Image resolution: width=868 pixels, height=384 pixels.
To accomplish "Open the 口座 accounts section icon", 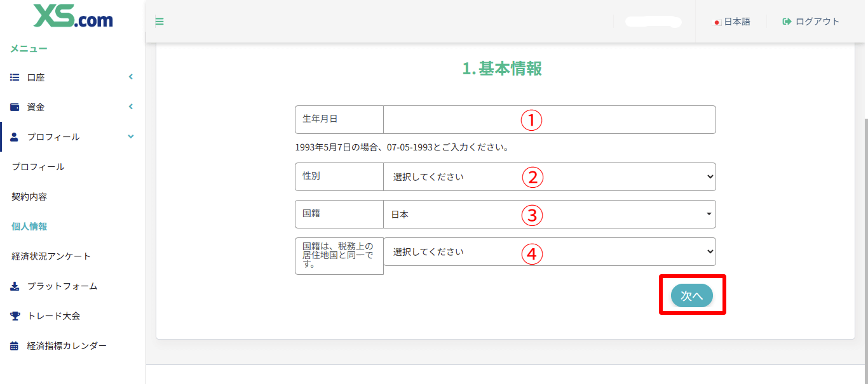I will pos(14,77).
